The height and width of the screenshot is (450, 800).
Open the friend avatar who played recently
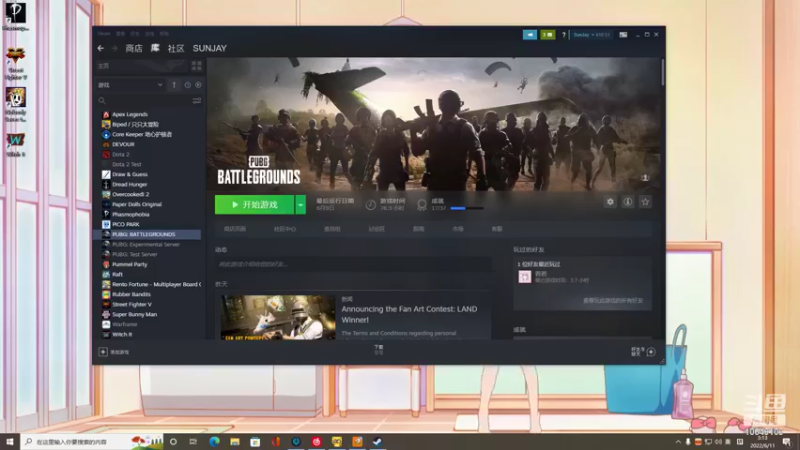(524, 277)
